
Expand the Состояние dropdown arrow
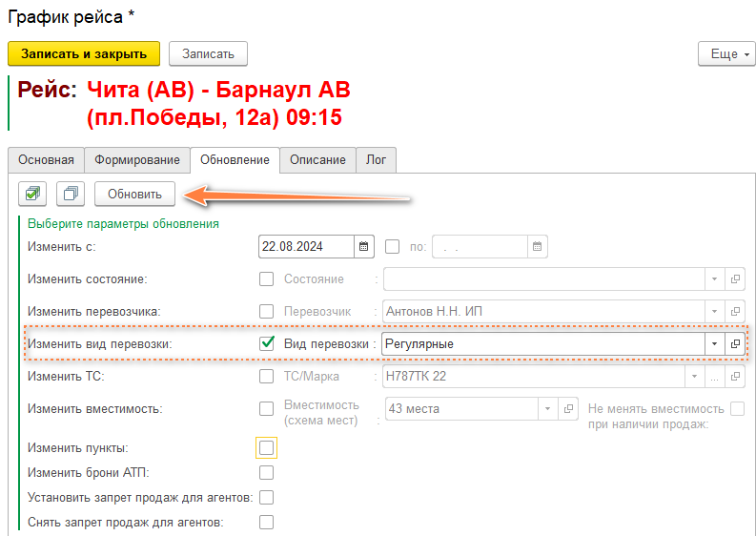pyautogui.click(x=714, y=279)
